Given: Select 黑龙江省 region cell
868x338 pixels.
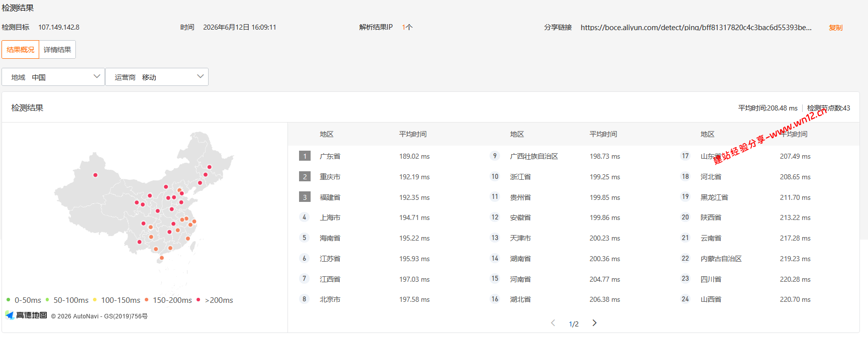Looking at the screenshot, I should click(714, 197).
